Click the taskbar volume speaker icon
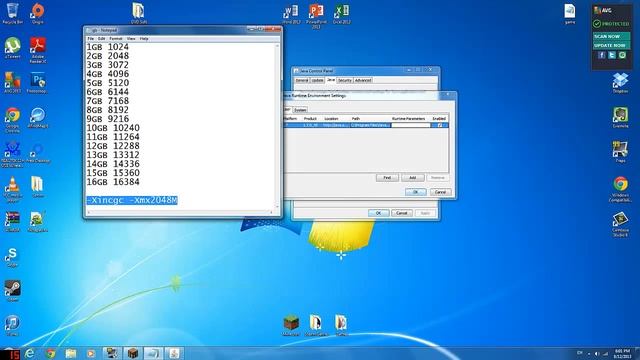Viewport: 640px width, 360px height. click(x=597, y=354)
